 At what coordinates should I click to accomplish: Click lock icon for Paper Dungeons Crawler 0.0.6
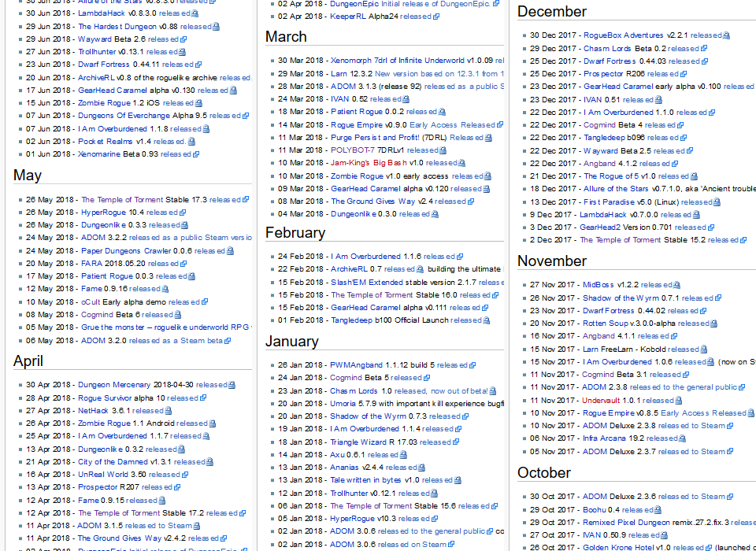click(230, 250)
